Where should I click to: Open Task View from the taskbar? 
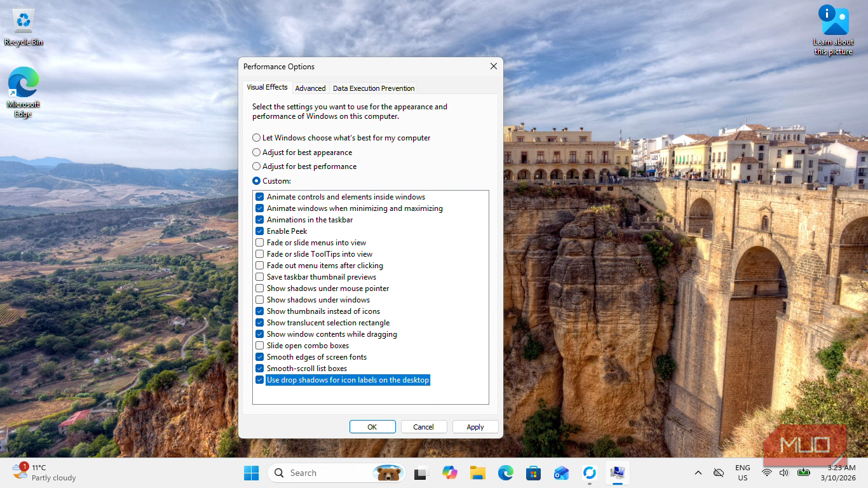421,473
